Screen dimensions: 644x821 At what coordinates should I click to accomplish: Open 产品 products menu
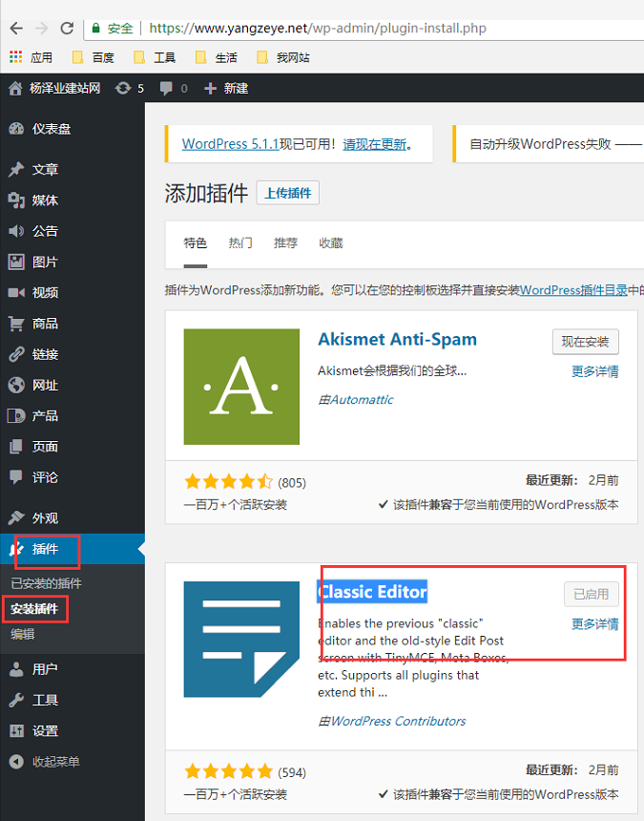tap(73, 416)
